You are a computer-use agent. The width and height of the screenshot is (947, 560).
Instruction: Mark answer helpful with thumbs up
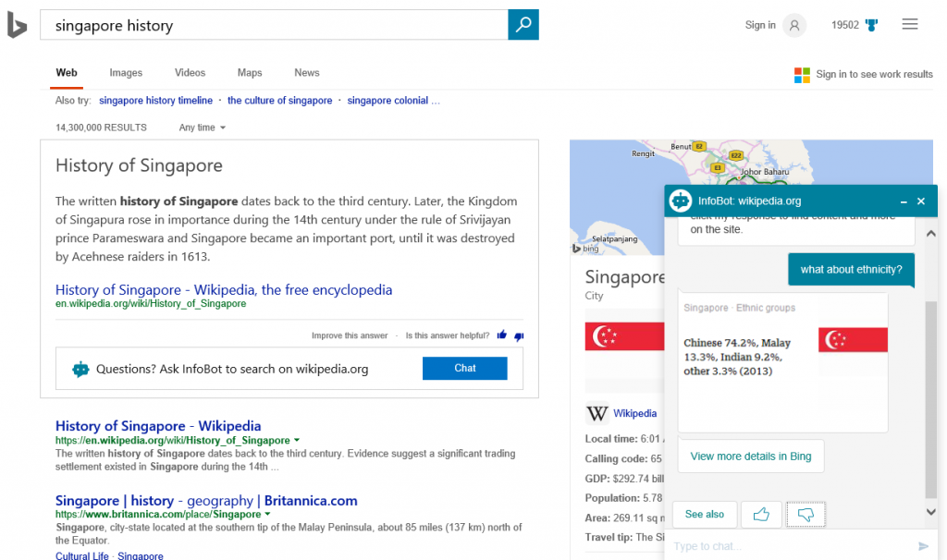pyautogui.click(x=502, y=335)
